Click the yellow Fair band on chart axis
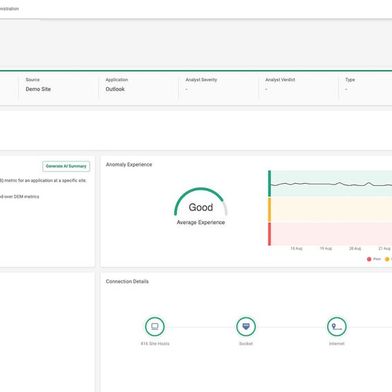The height and width of the screenshot is (392, 392). (x=269, y=210)
